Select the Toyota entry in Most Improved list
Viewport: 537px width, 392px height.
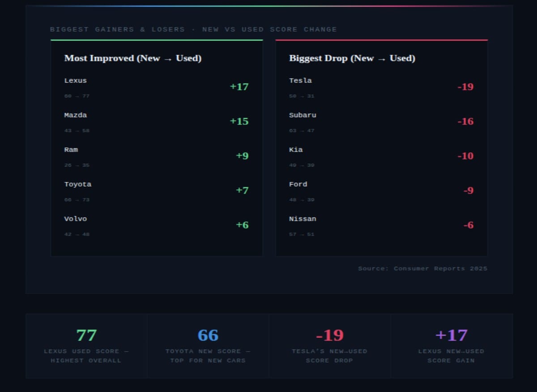pos(78,184)
